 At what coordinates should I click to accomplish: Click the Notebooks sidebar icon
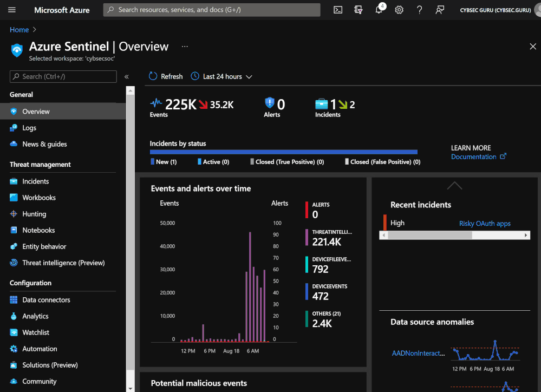click(x=14, y=230)
